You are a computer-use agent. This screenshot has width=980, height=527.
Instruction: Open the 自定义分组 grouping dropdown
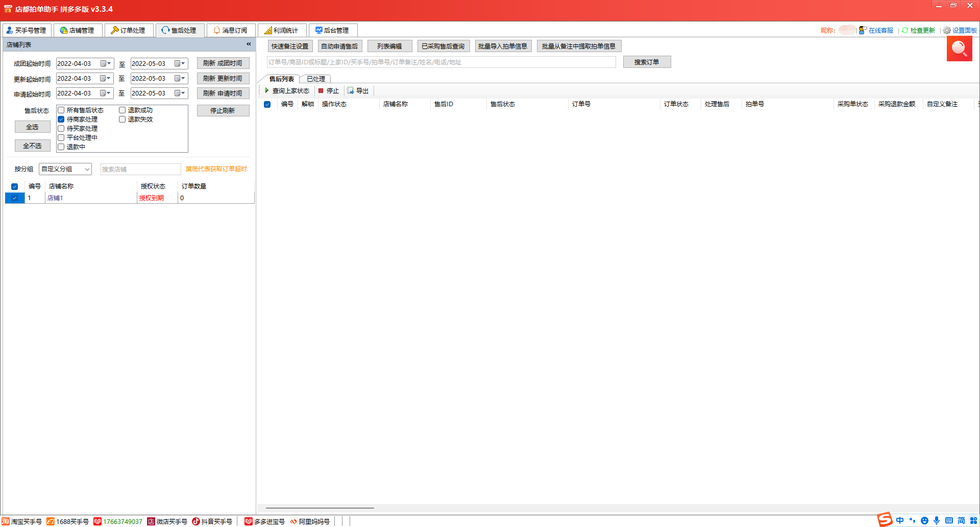[65, 169]
